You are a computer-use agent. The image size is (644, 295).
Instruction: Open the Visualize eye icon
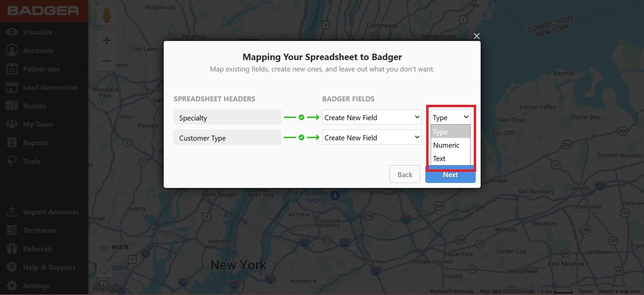point(12,32)
